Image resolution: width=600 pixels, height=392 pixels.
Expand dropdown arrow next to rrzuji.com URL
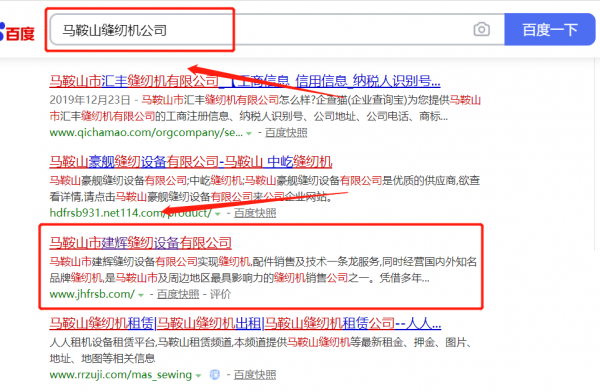click(198, 376)
